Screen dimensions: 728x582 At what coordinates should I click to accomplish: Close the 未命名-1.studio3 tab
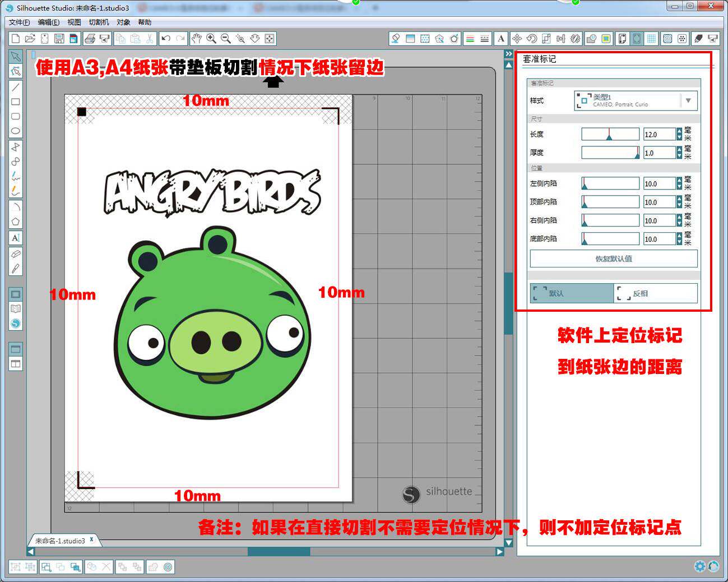click(x=92, y=540)
